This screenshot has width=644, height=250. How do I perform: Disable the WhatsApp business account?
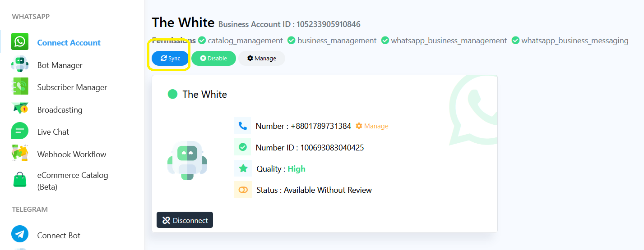tap(213, 59)
